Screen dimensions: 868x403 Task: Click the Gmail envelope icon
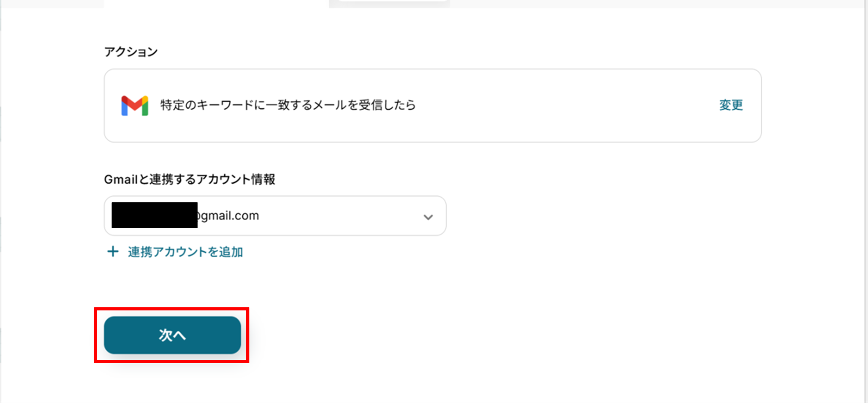(x=134, y=105)
